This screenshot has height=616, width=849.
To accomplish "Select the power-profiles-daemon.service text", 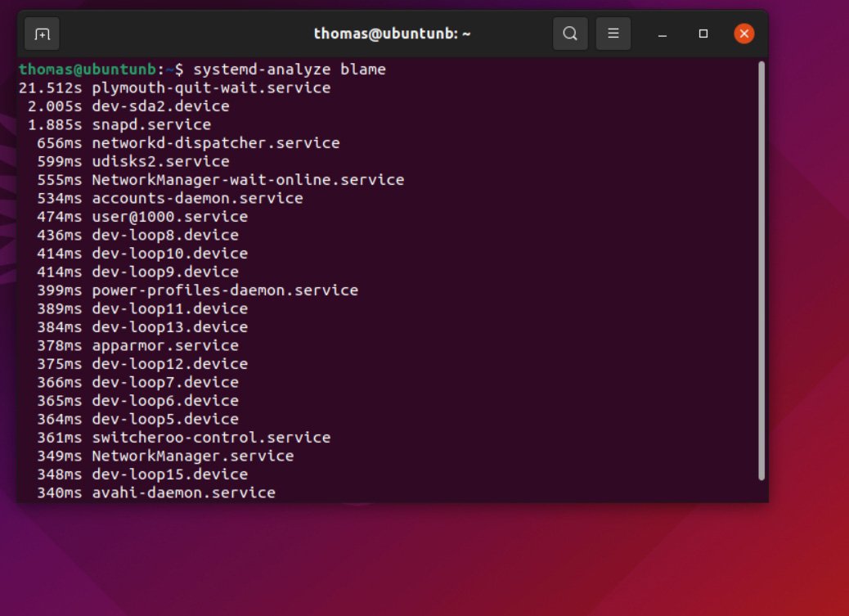I will tap(226, 290).
